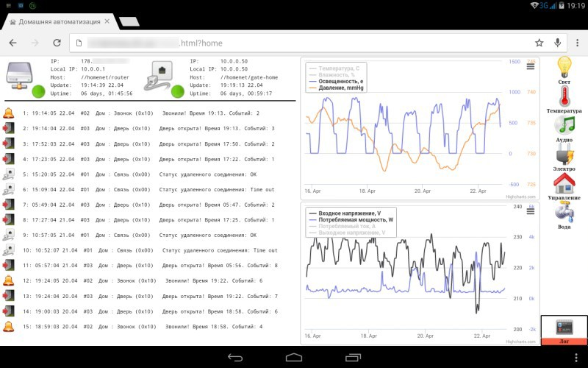Close the Домашняя автоматизация tab

point(107,21)
